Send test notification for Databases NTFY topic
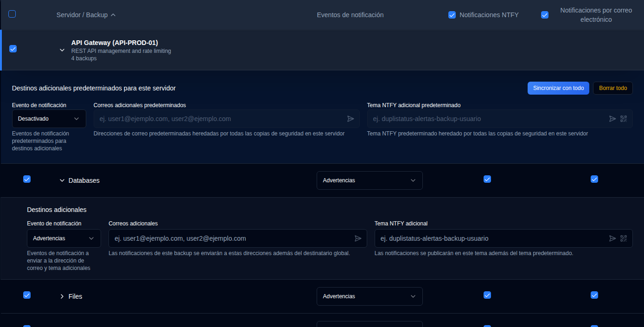 [x=612, y=238]
